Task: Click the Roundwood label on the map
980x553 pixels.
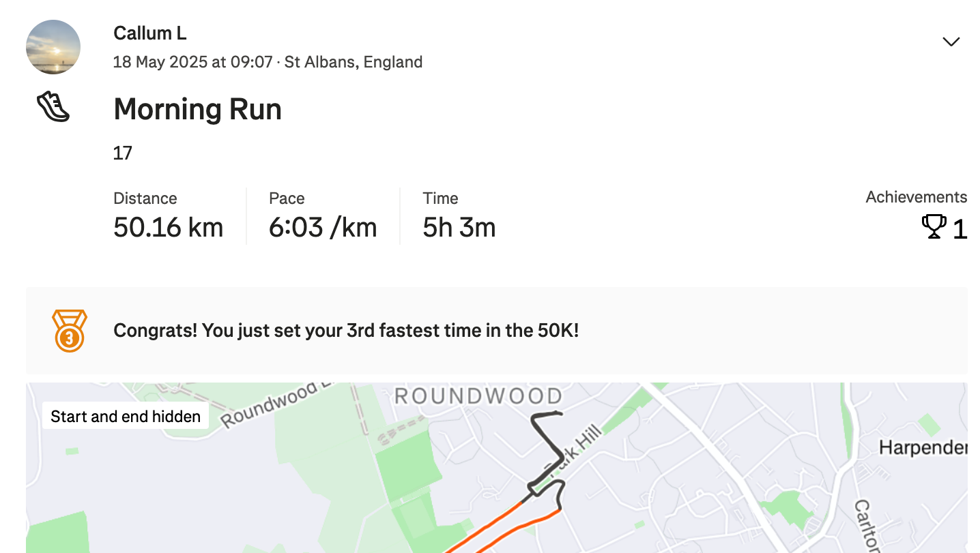Action: (478, 396)
